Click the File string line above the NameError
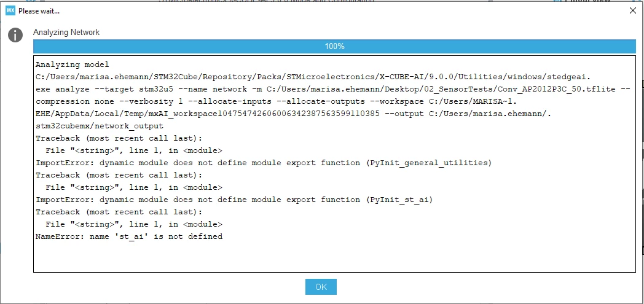Image resolution: width=644 pixels, height=304 pixels. coord(134,224)
